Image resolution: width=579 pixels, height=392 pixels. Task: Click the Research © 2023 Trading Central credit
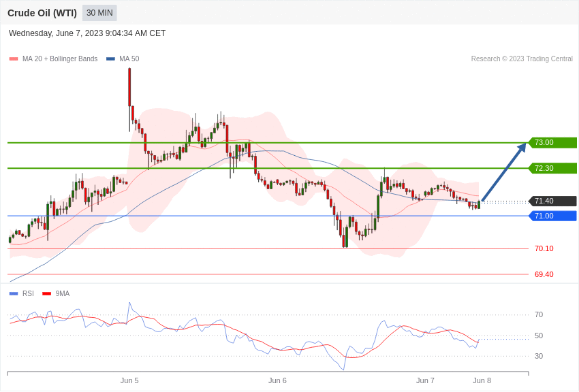[522, 59]
